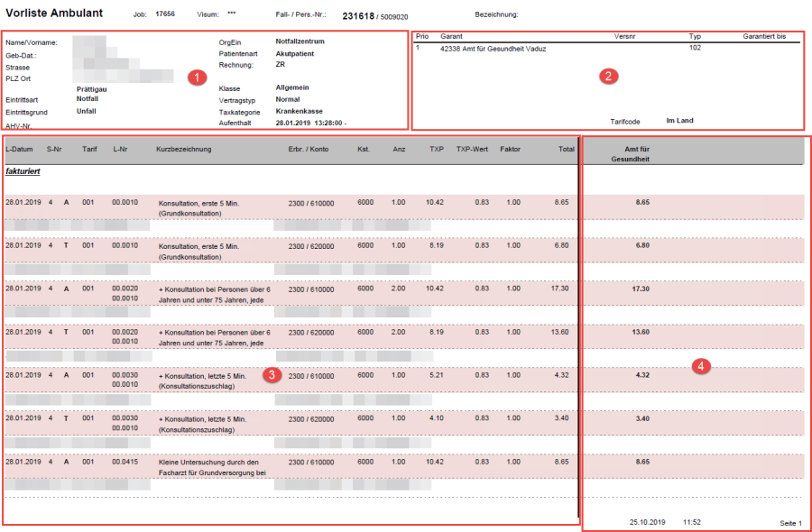Click the Job number 17656
The height and width of the screenshot is (532, 812).
(x=165, y=15)
